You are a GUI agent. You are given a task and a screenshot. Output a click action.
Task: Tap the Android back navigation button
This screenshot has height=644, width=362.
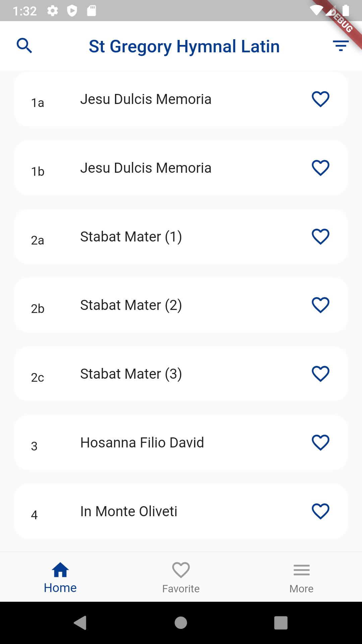click(80, 623)
